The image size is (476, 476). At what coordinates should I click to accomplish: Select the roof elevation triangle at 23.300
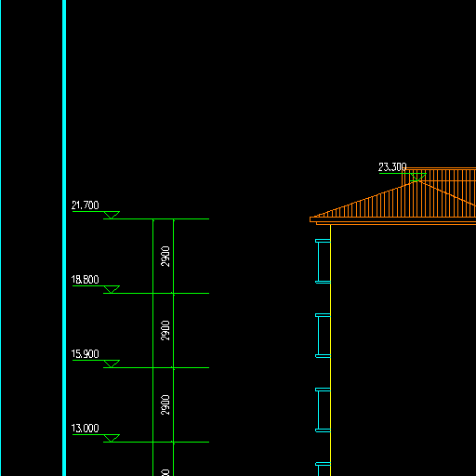pos(417,177)
